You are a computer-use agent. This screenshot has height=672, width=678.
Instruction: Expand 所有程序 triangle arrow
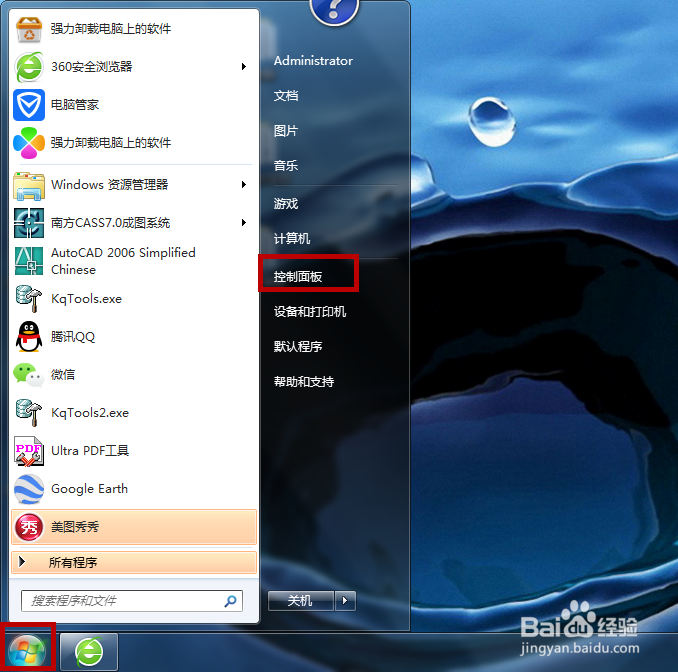pos(22,562)
